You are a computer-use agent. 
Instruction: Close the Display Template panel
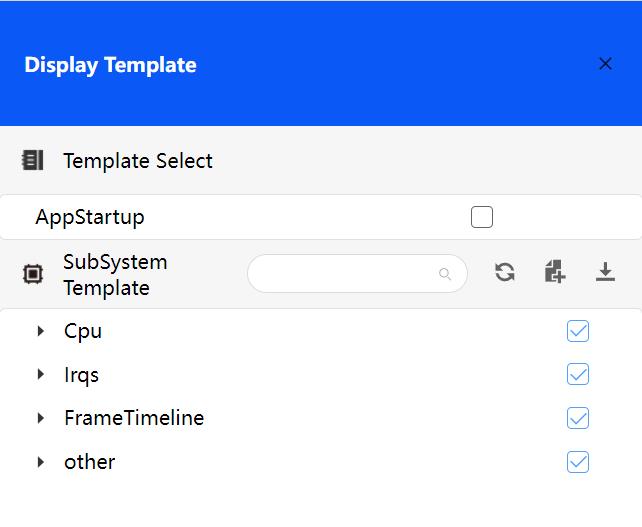(x=605, y=64)
